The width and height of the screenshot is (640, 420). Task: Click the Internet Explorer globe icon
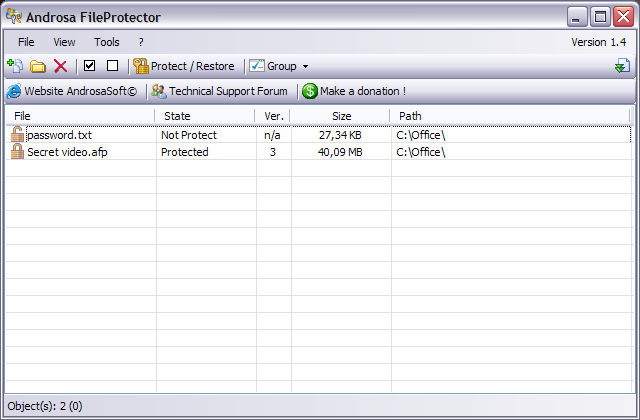pos(14,91)
